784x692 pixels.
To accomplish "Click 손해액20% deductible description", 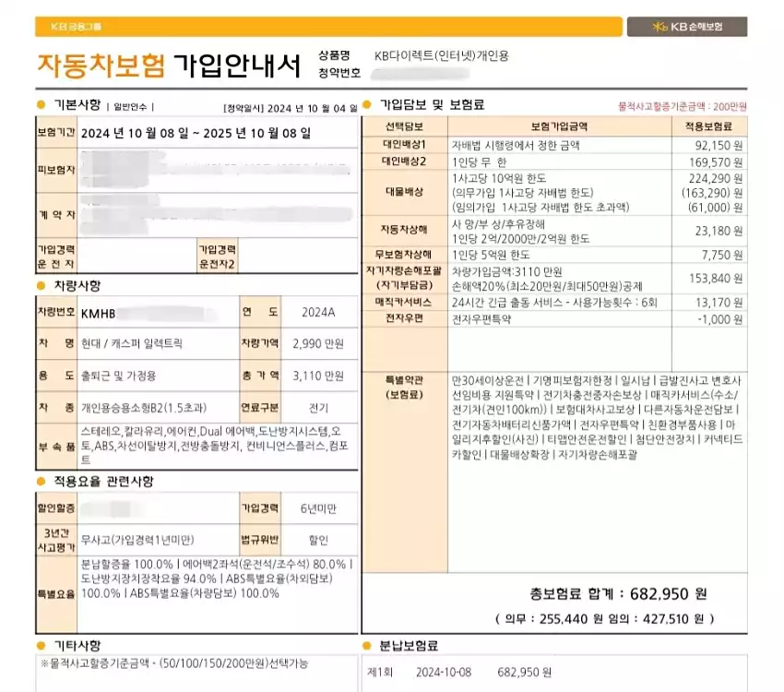I will tap(547, 287).
